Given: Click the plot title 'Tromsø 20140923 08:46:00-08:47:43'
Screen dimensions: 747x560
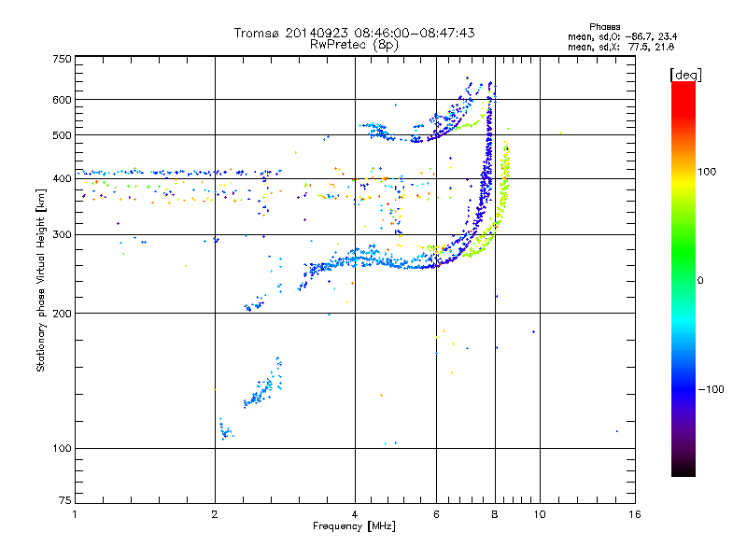Looking at the screenshot, I should tap(354, 33).
